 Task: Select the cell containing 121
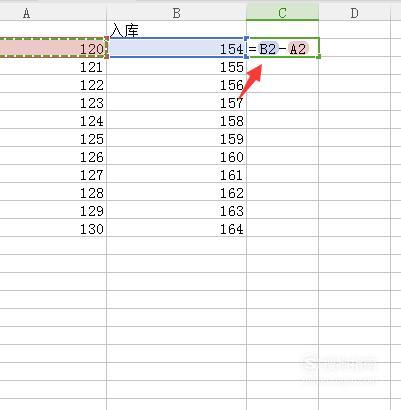53,66
